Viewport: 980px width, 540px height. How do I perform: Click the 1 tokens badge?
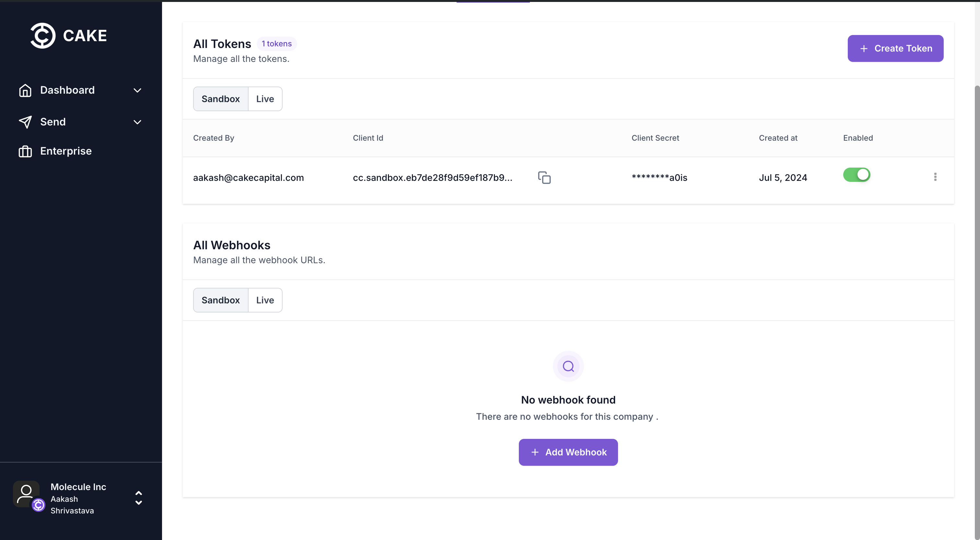276,44
